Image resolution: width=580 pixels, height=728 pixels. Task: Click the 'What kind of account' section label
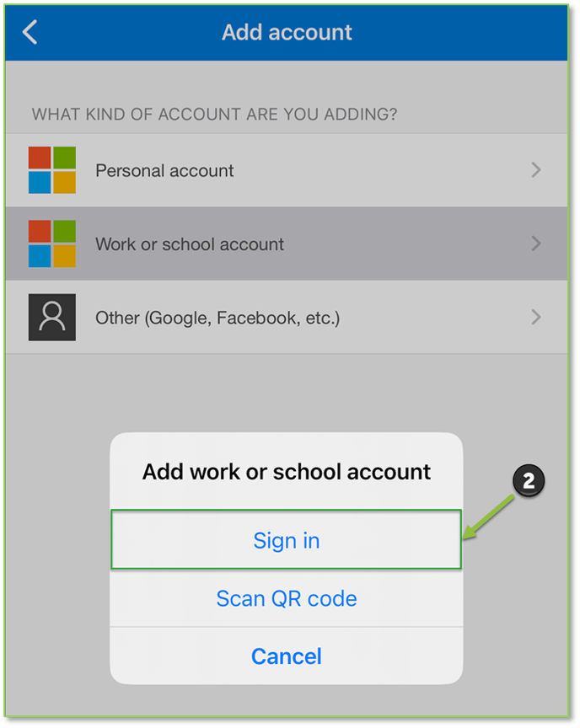pyautogui.click(x=214, y=115)
